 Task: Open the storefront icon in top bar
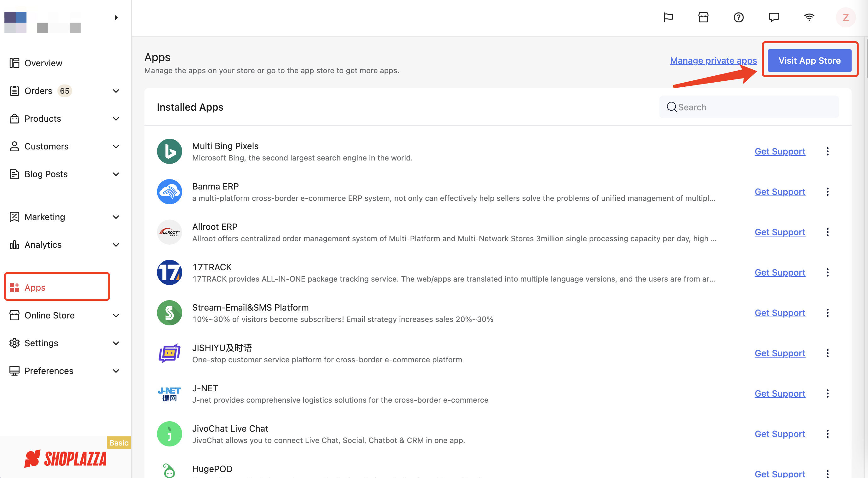(703, 17)
